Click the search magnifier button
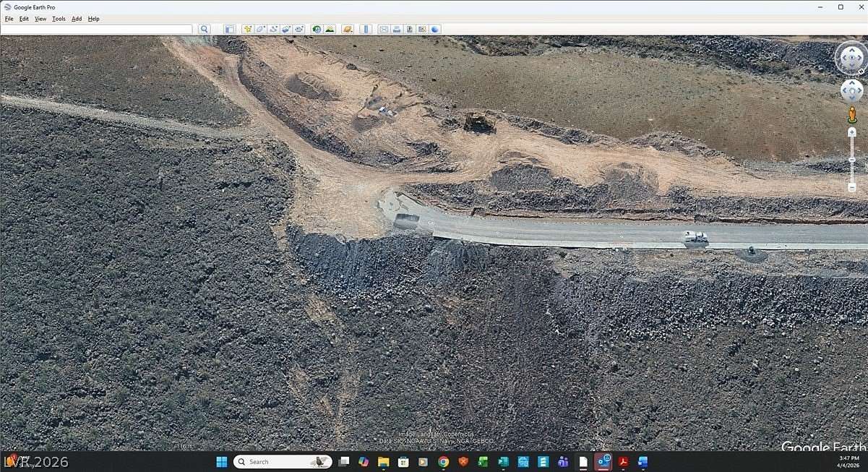The height and width of the screenshot is (472, 868). coord(203,28)
